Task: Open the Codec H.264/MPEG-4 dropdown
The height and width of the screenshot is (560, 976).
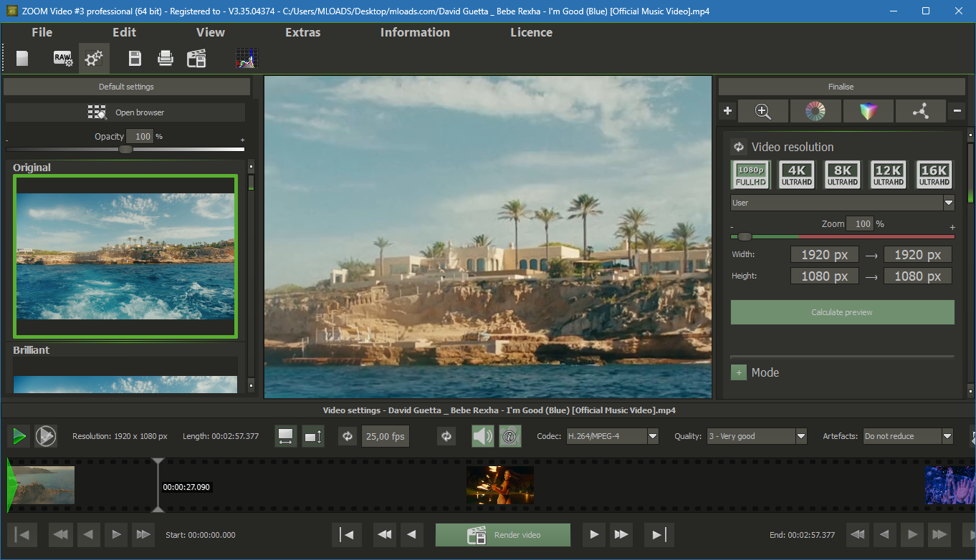Action: (613, 435)
